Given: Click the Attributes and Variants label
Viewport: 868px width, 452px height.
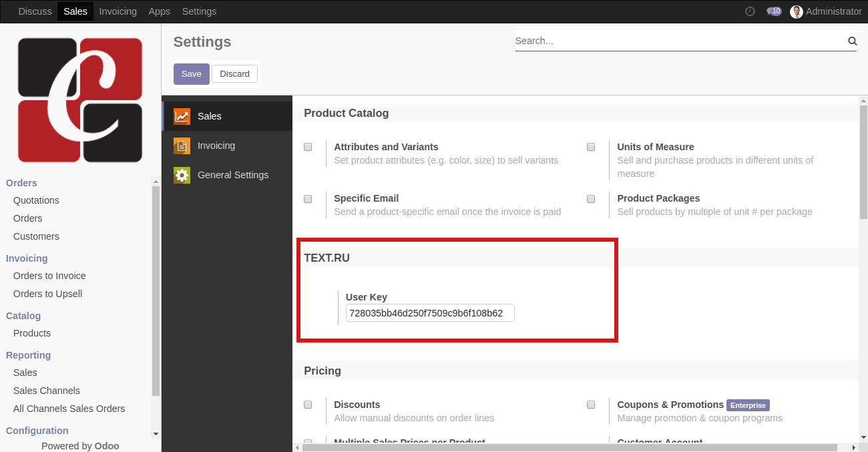Looking at the screenshot, I should 386,147.
